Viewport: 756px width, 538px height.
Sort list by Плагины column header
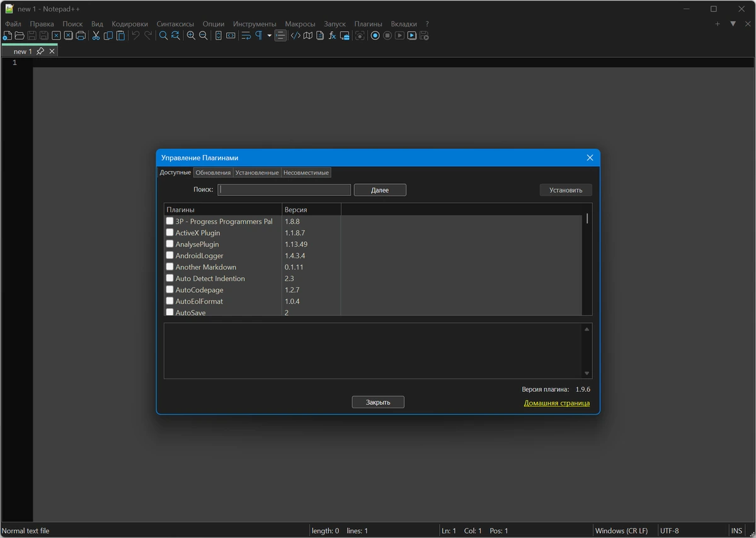(x=223, y=209)
